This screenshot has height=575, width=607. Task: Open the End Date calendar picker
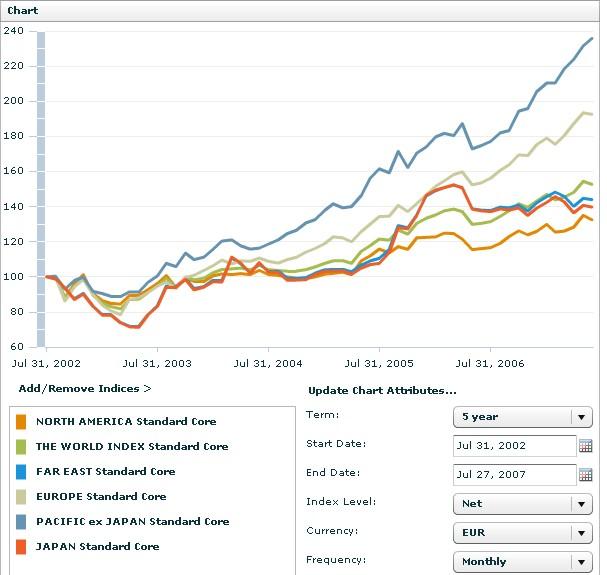pyautogui.click(x=586, y=475)
